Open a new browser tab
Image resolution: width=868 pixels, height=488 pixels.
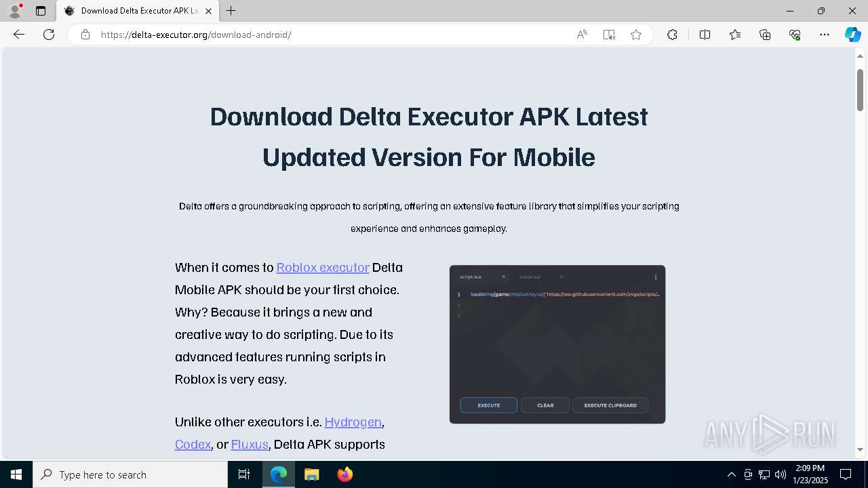pos(231,11)
